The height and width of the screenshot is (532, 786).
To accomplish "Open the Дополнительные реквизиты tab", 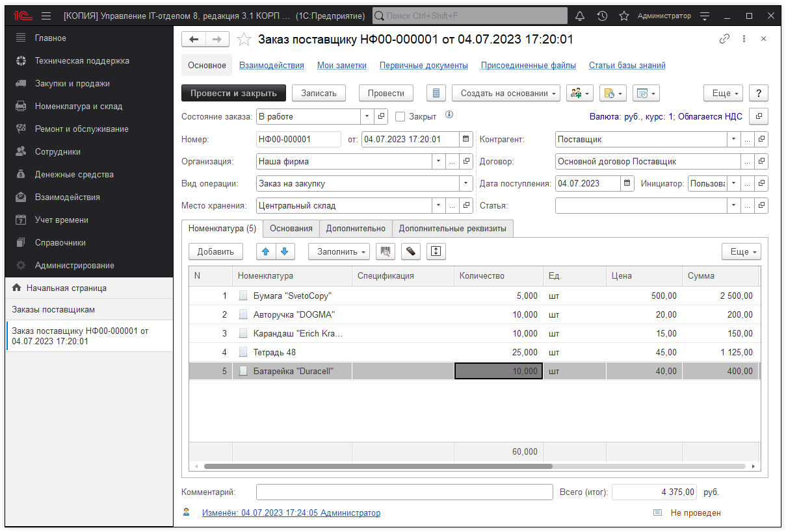I will [x=453, y=228].
